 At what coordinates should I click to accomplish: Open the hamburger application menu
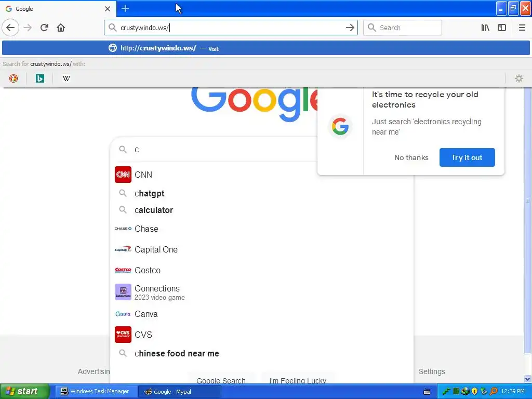point(522,28)
